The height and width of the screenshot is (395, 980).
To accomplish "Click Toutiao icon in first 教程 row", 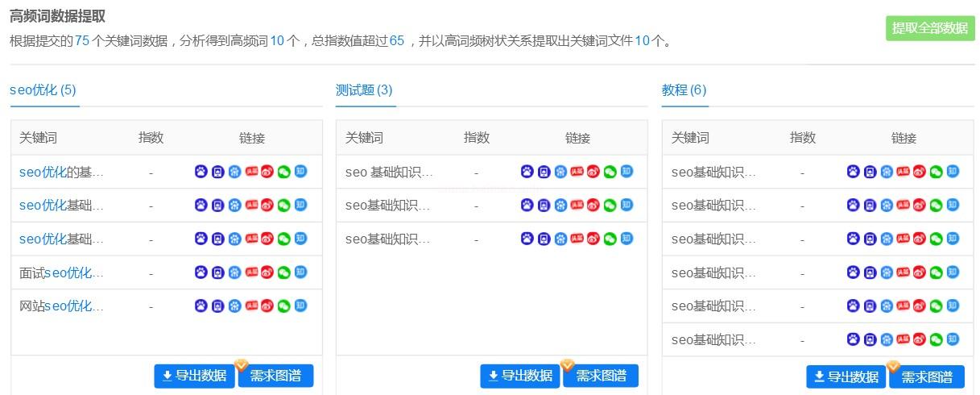I will point(903,172).
